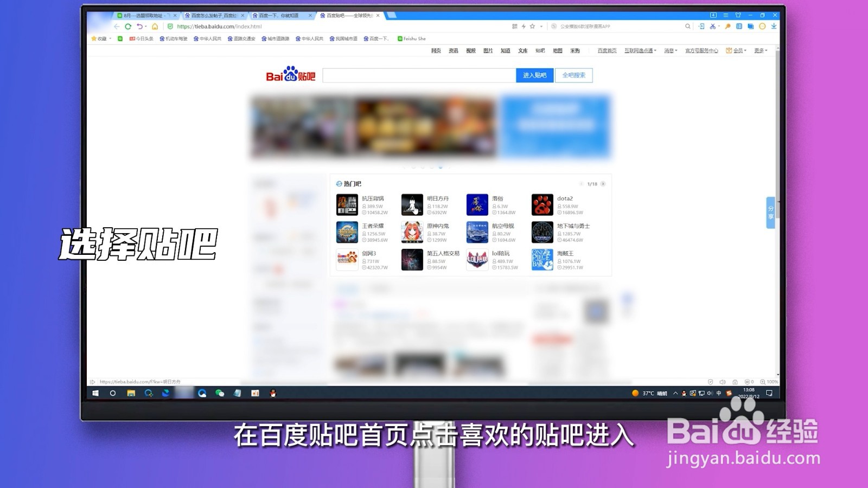This screenshot has height=488, width=868.
Task: Open the 王者荣耀 forum icon
Action: 347,232
